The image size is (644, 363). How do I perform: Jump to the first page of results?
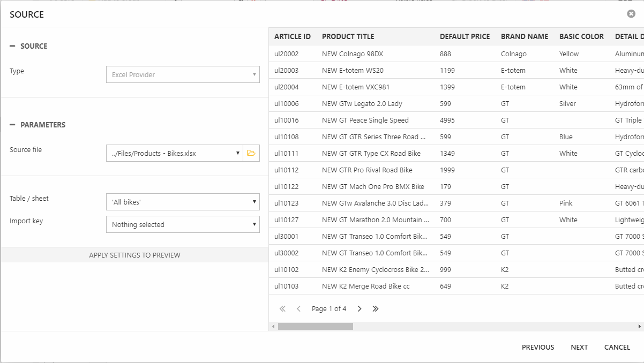(282, 309)
